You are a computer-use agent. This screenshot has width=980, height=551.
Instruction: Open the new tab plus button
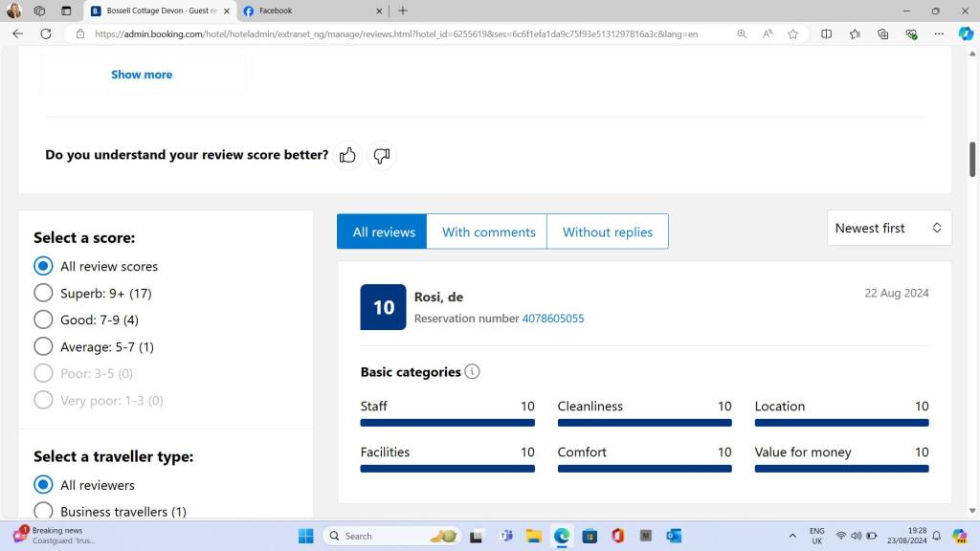point(403,11)
